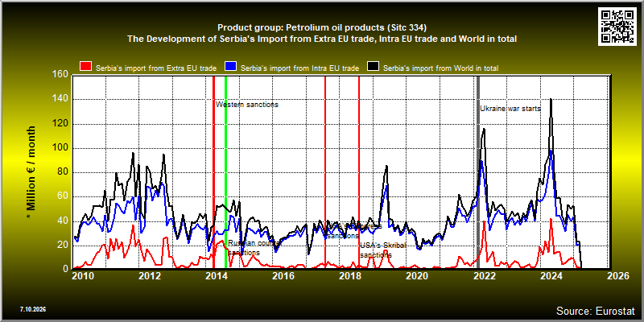Click the y-axis value 160
This screenshot has width=644, height=322.
click(x=60, y=74)
